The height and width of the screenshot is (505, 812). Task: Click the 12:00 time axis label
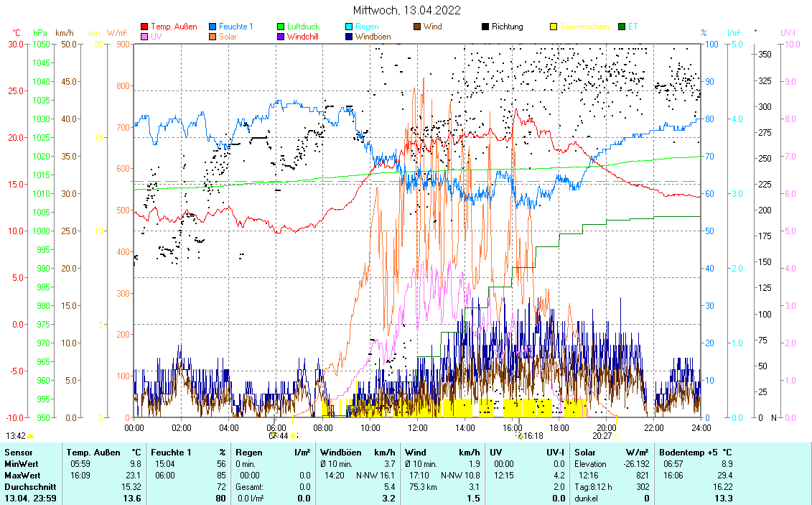[x=417, y=427]
